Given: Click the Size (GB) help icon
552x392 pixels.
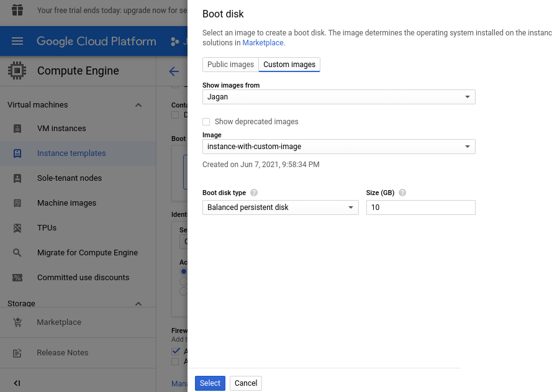Looking at the screenshot, I should [402, 193].
